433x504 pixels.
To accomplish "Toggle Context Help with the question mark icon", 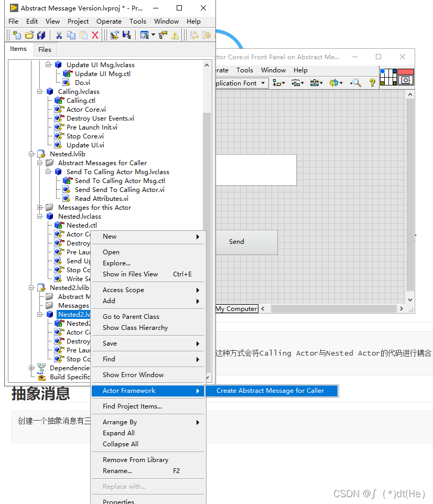I will (x=373, y=83).
